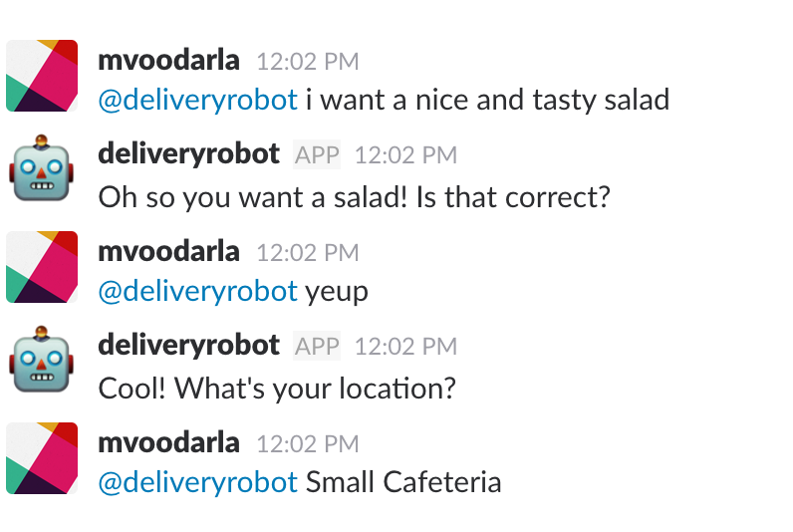The width and height of the screenshot is (793, 532).
Task: Click @deliveryrobot mention before "yeup"
Action: (x=197, y=291)
